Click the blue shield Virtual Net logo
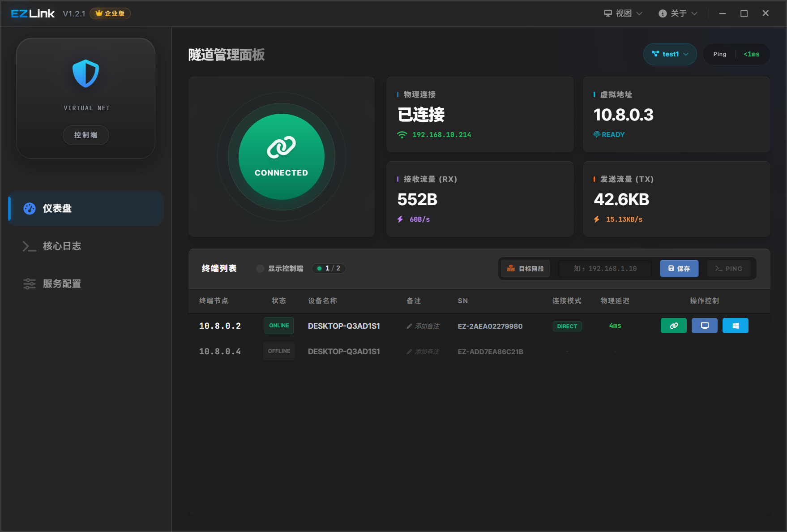The image size is (787, 532). tap(86, 74)
